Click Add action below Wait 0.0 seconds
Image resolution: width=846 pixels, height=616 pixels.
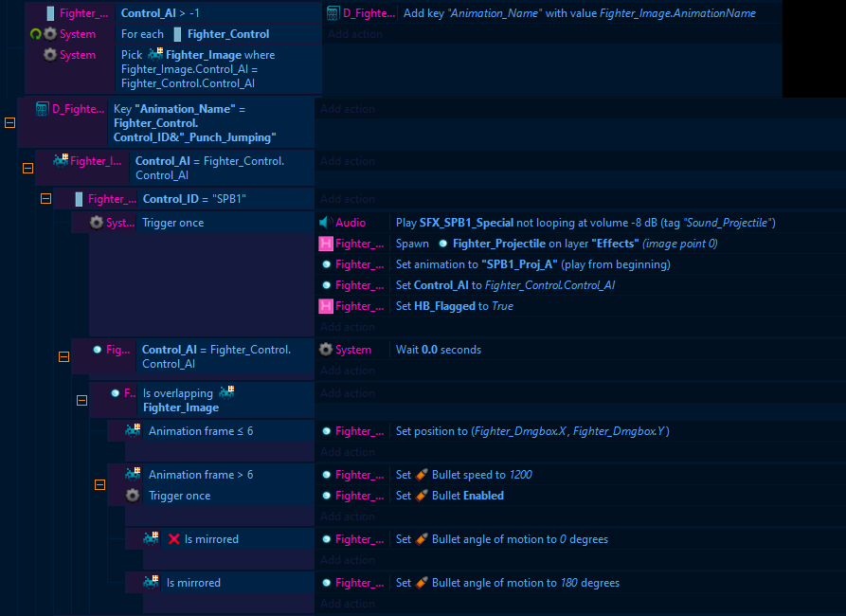[x=348, y=371]
